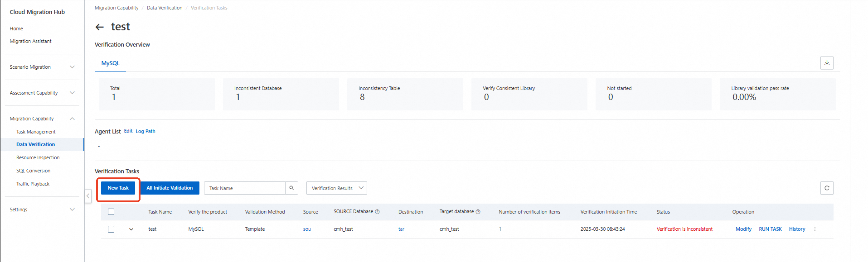Viewport: 868px width, 262px height.
Task: Click Cloud Migration Hub title
Action: [x=37, y=12]
